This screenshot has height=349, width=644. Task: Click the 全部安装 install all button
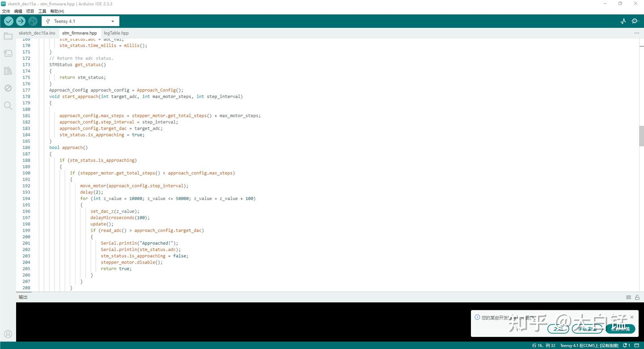620,329
